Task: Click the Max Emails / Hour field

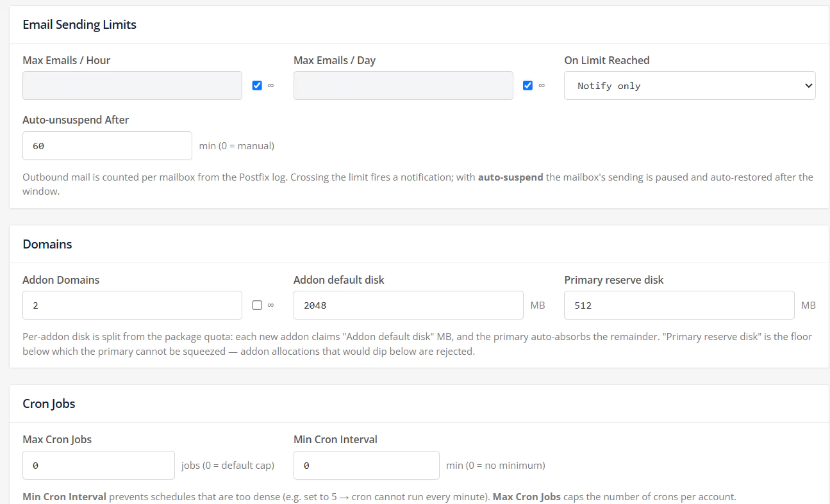Action: click(132, 85)
